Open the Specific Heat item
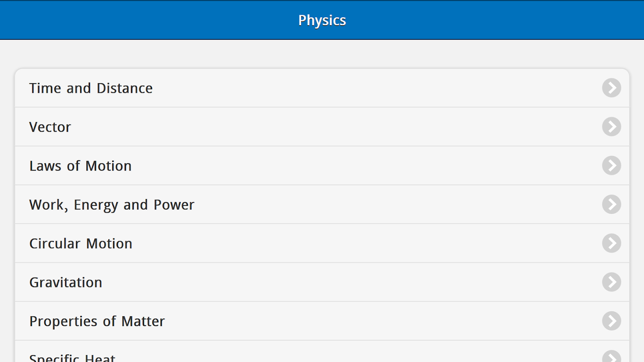Screen dimensions: 644x362 pos(72,357)
